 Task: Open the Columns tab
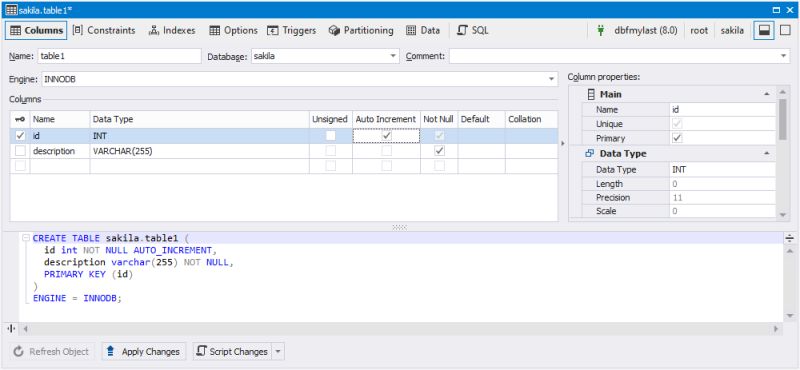tap(36, 31)
